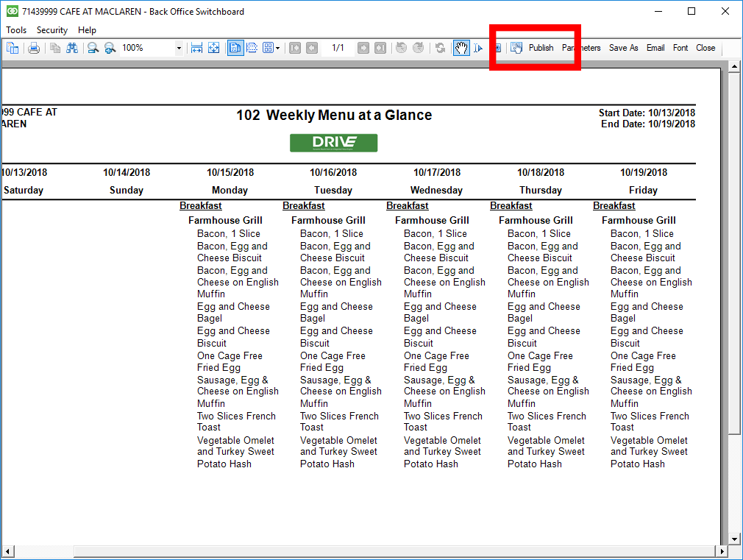This screenshot has height=560, width=743.
Task: Click the Print report icon
Action: (34, 48)
